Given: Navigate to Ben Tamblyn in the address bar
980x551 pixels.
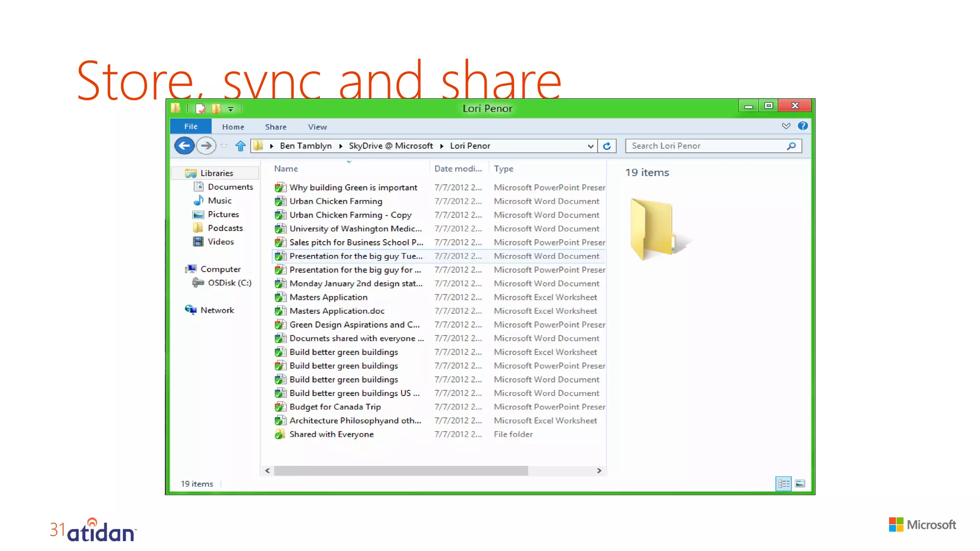Looking at the screenshot, I should tap(306, 146).
